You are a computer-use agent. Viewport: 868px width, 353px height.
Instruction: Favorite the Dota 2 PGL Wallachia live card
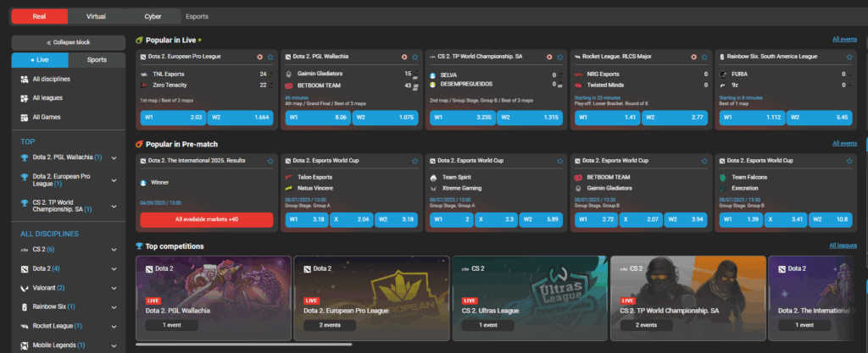pos(415,57)
